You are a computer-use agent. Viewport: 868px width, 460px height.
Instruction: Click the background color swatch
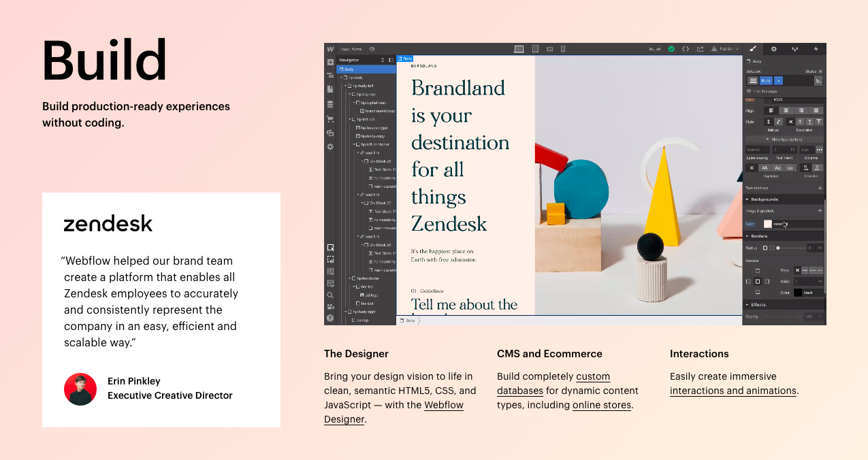(768, 224)
